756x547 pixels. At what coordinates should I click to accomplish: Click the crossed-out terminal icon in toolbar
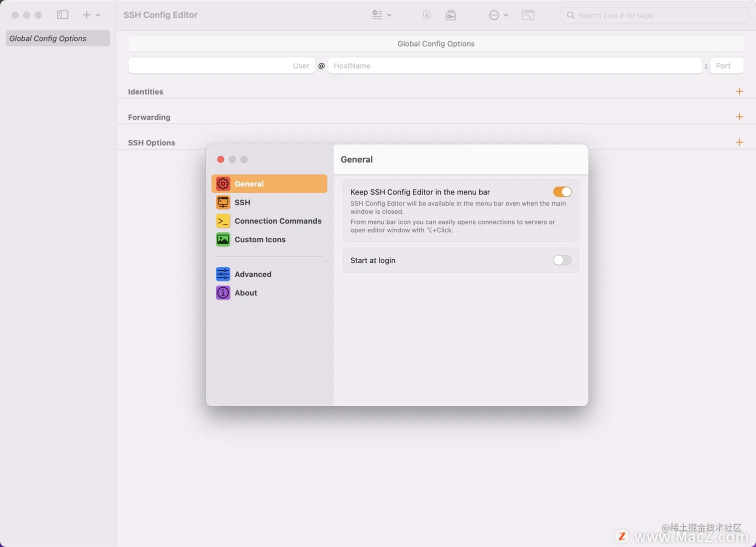527,15
